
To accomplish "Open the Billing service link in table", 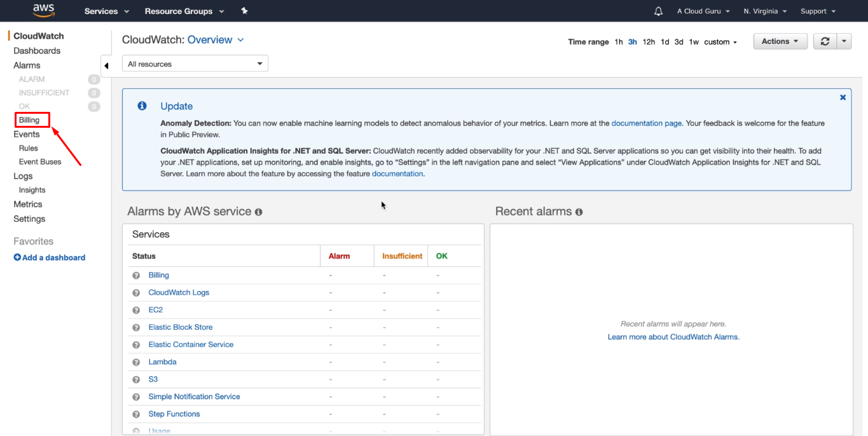I will 159,275.
